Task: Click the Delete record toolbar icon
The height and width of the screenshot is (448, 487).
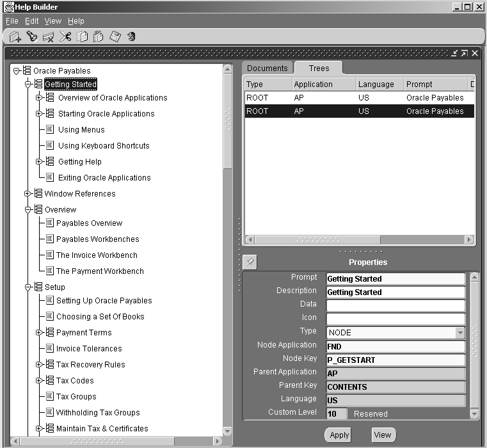Action: (48, 37)
